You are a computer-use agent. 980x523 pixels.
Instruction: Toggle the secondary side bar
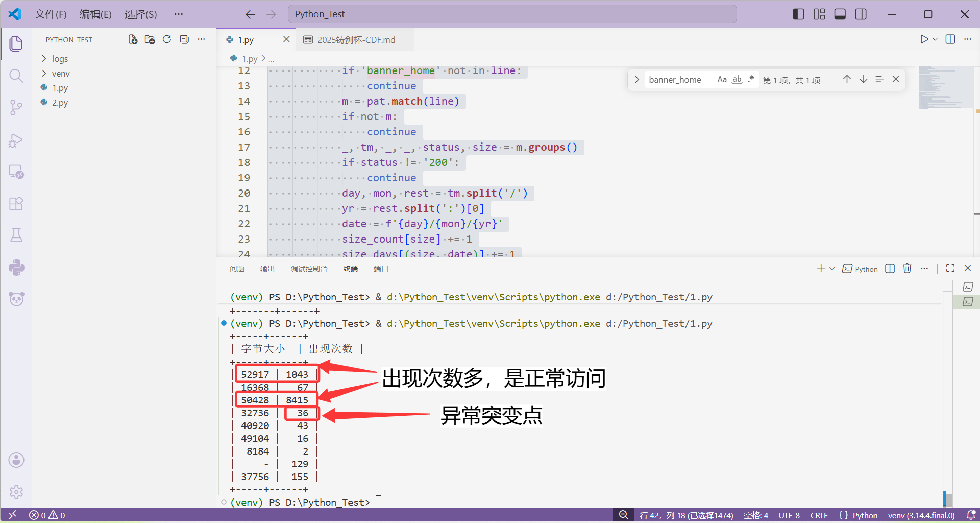tap(861, 14)
